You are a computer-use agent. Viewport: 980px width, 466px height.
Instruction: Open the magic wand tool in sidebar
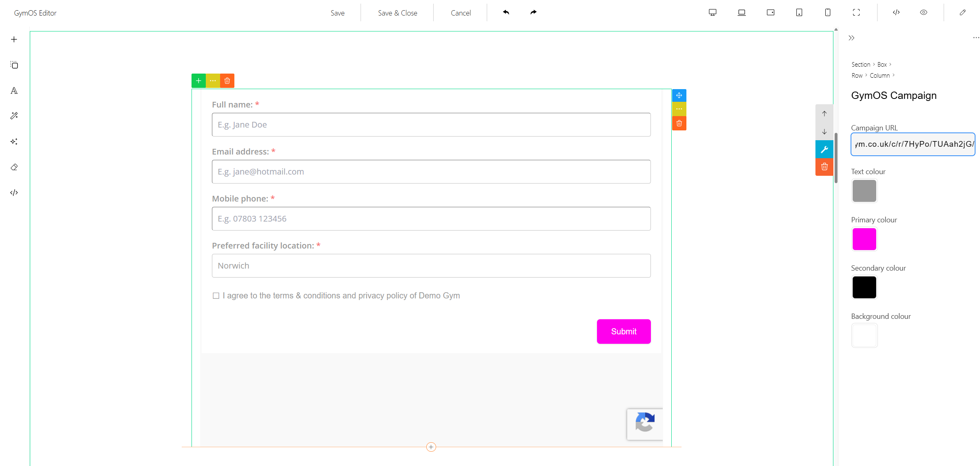(14, 116)
